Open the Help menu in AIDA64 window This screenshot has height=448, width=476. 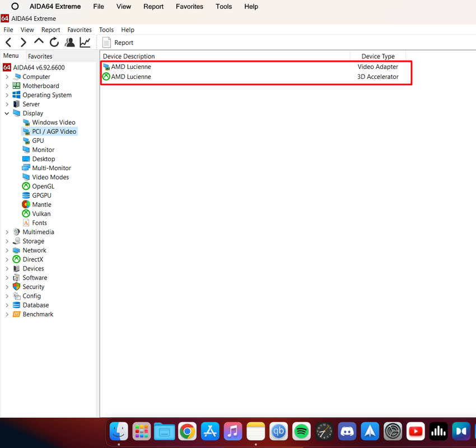coord(128,30)
